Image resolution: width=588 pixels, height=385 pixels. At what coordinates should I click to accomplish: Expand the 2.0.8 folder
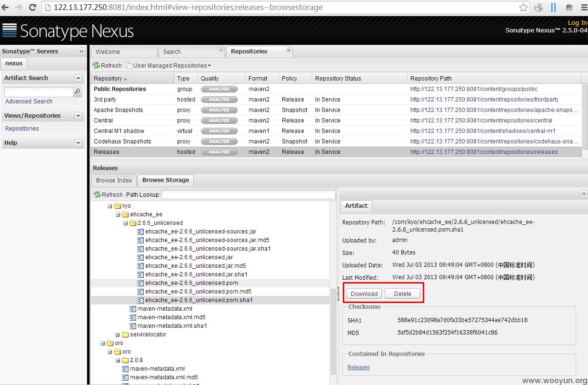[x=118, y=360]
